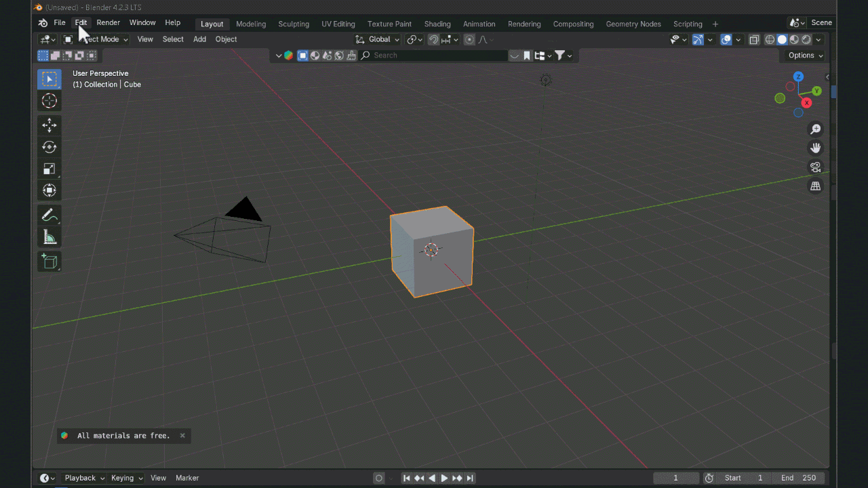Select the 3D Cursor tool
The image size is (868, 488).
click(x=50, y=101)
